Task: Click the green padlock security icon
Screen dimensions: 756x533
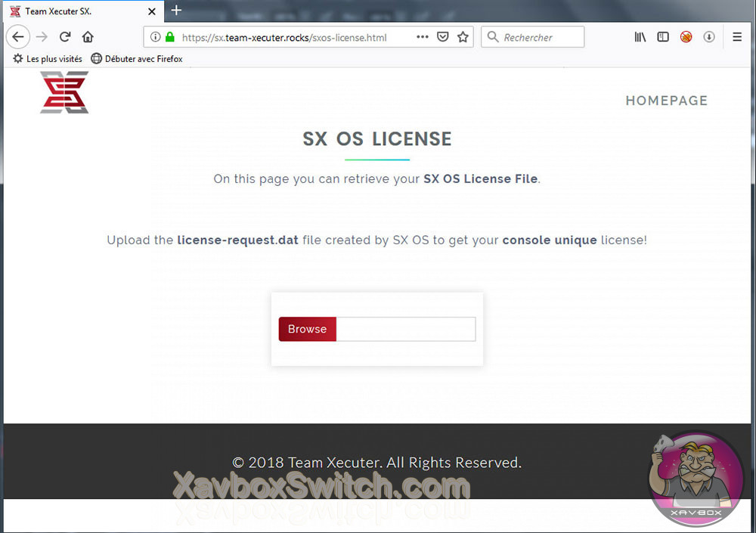Action: coord(169,36)
